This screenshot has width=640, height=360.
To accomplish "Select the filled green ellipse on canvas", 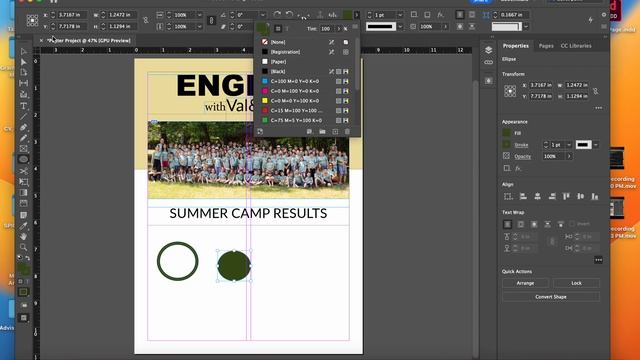I will (234, 266).
